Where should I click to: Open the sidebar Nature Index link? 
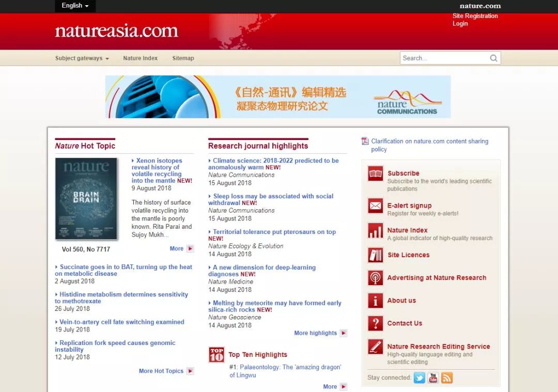407,230
